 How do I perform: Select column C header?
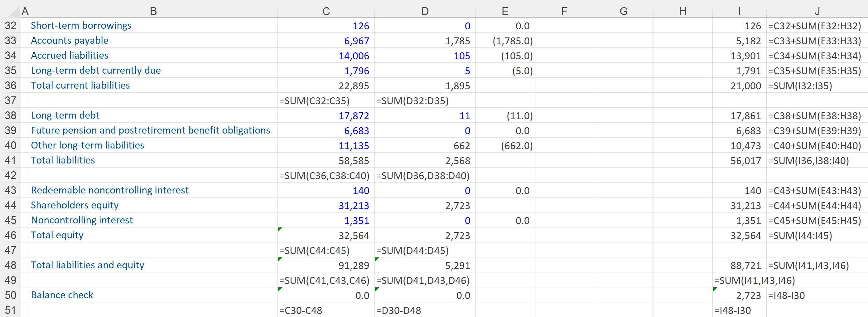point(325,11)
